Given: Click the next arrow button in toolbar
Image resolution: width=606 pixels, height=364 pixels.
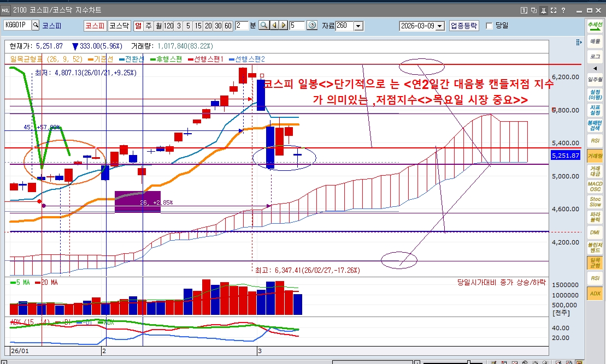Looking at the screenshot, I should [x=283, y=25].
